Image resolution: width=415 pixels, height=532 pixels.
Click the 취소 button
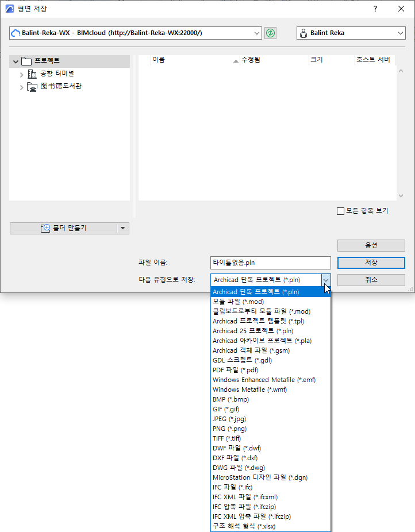pyautogui.click(x=371, y=280)
